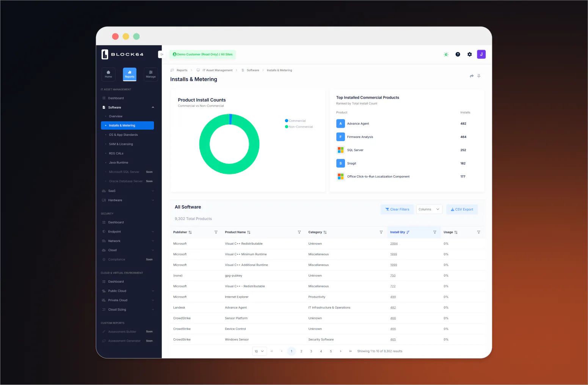Open the Usage column filter icon
This screenshot has height=385, width=588.
[479, 232]
